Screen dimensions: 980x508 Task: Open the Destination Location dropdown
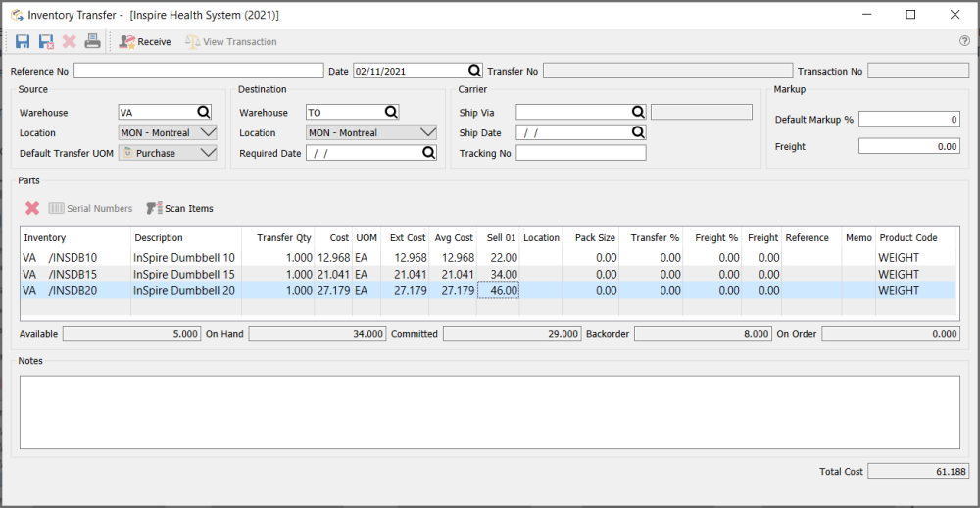tap(426, 132)
